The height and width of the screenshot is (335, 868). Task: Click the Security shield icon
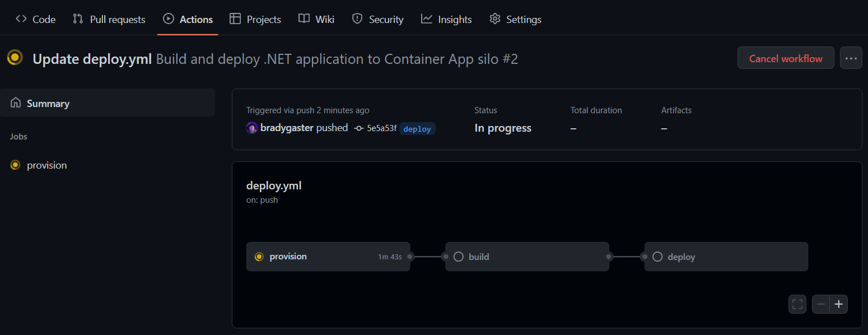(x=357, y=18)
